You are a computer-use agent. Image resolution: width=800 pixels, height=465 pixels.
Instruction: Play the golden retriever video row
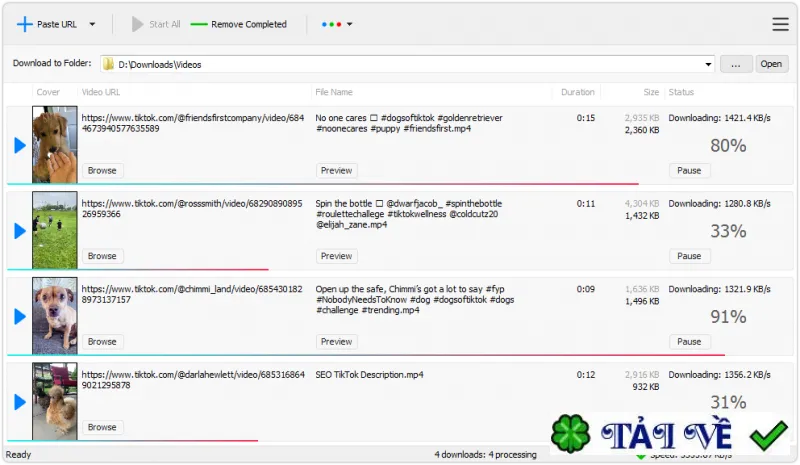[x=20, y=145]
